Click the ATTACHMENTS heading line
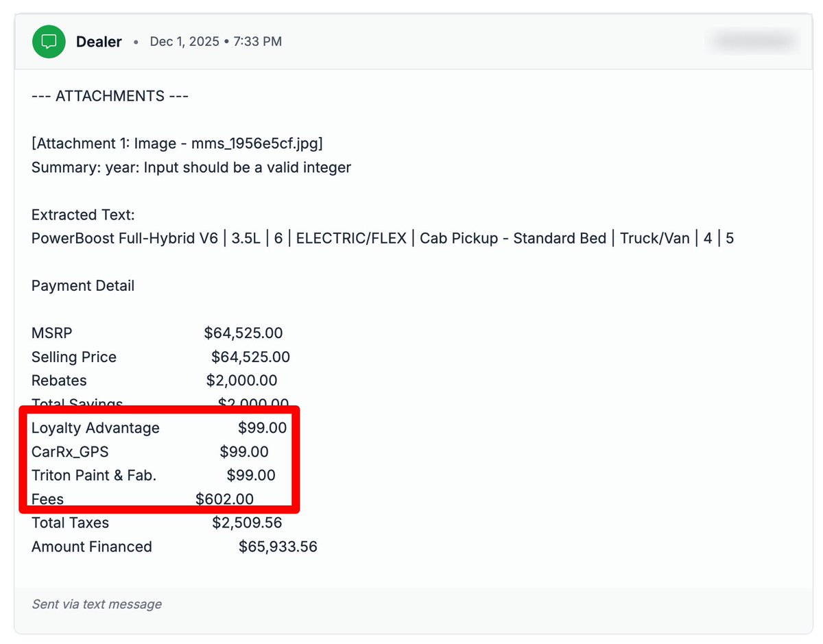 [x=110, y=96]
